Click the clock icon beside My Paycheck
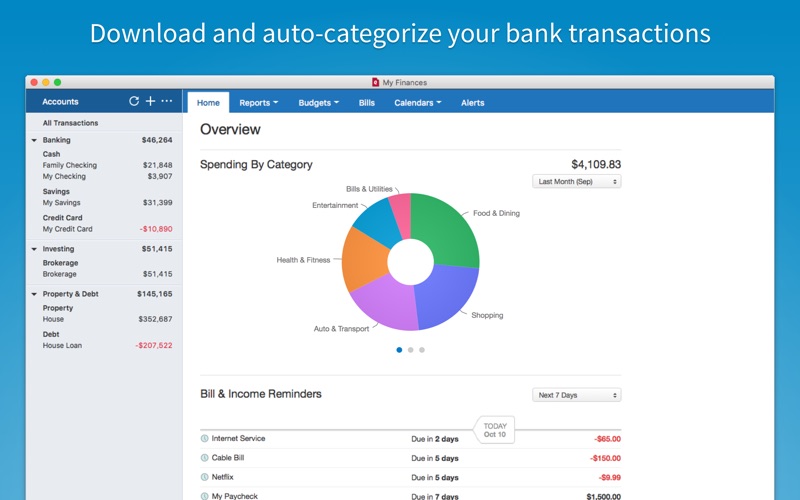This screenshot has height=500, width=800. [x=205, y=495]
